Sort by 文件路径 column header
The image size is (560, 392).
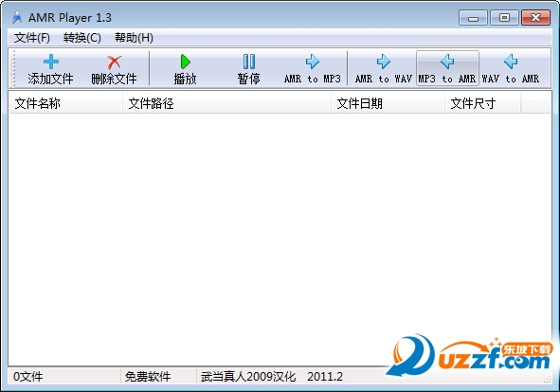(x=226, y=103)
